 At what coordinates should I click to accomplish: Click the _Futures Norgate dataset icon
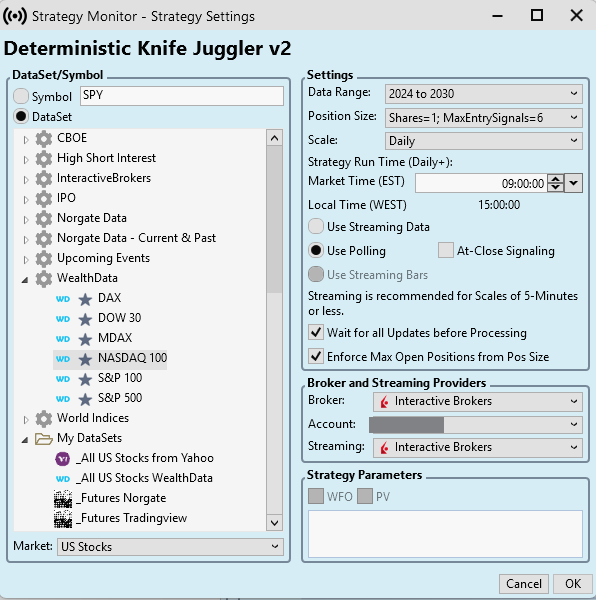63,499
